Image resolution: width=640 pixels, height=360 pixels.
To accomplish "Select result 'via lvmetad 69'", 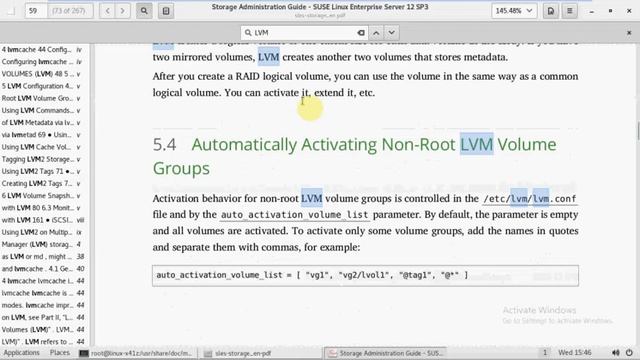I will point(42,135).
